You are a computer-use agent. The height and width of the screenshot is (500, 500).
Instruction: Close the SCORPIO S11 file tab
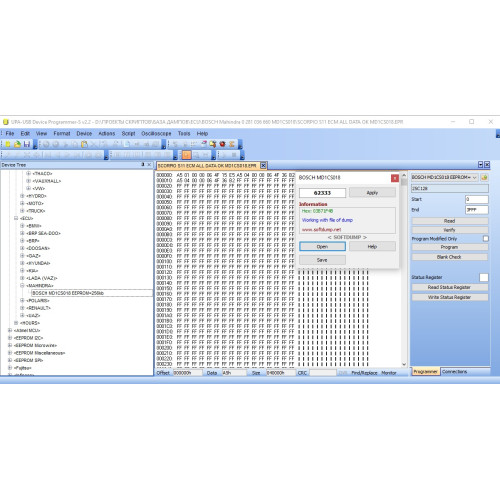pyautogui.click(x=263, y=165)
